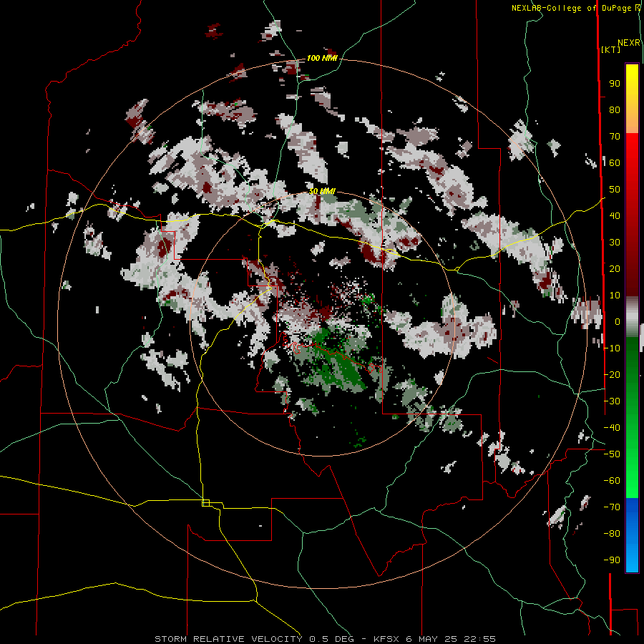The height and width of the screenshot is (644, 644).
Task: Click the -20 value on the velocity scale
Action: tap(612, 374)
